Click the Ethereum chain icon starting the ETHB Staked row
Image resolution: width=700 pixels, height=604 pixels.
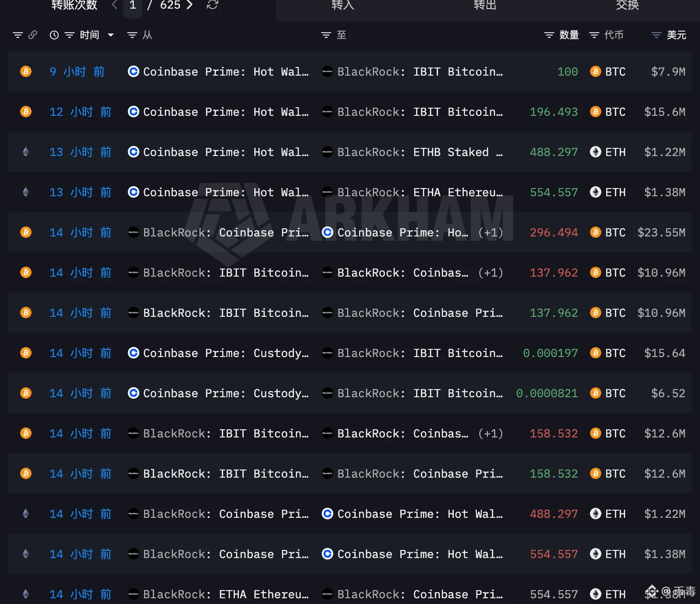pos(26,152)
